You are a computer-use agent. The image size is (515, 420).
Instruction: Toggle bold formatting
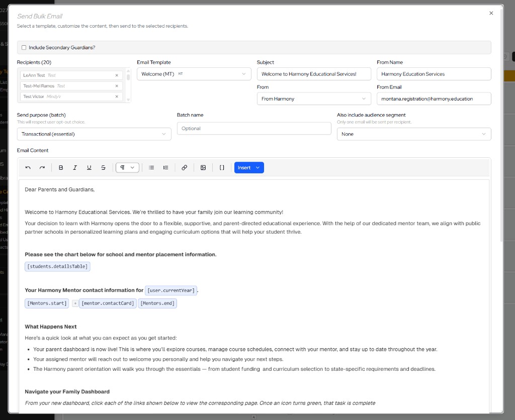click(61, 168)
